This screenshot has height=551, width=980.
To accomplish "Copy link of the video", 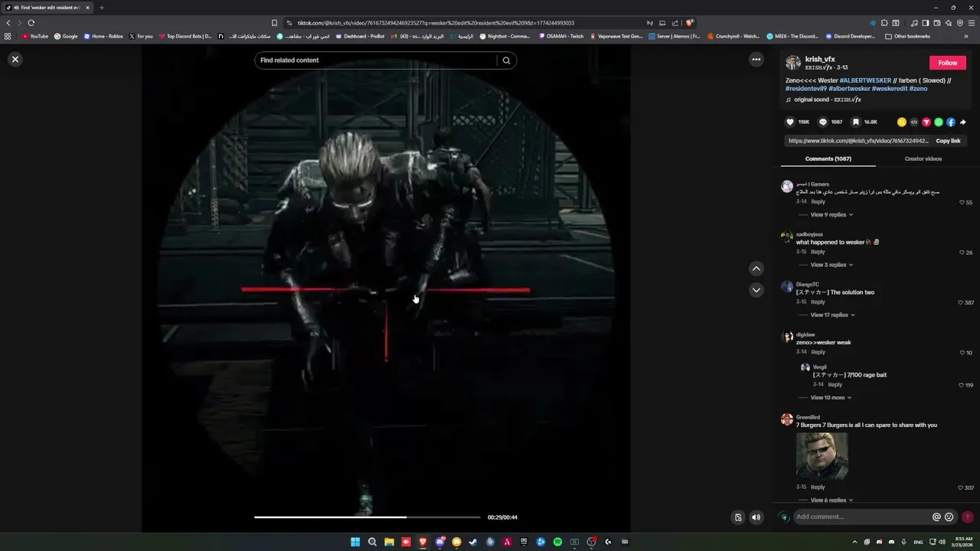I will click(x=948, y=141).
